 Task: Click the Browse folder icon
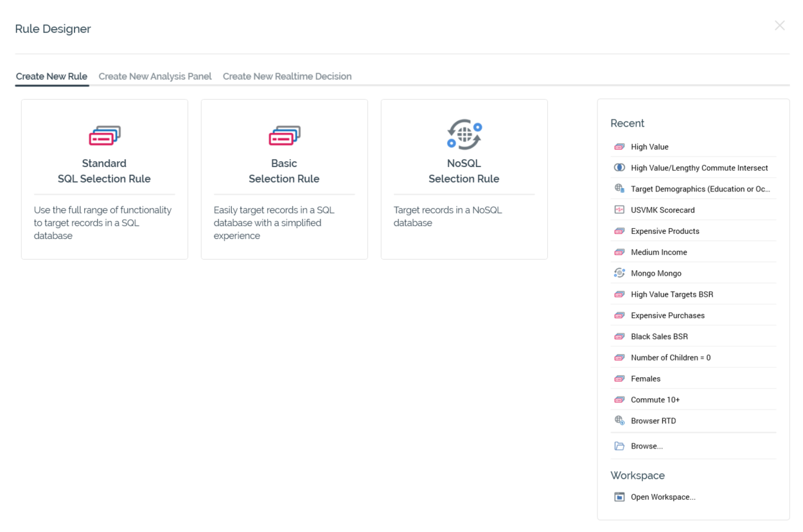click(619, 446)
